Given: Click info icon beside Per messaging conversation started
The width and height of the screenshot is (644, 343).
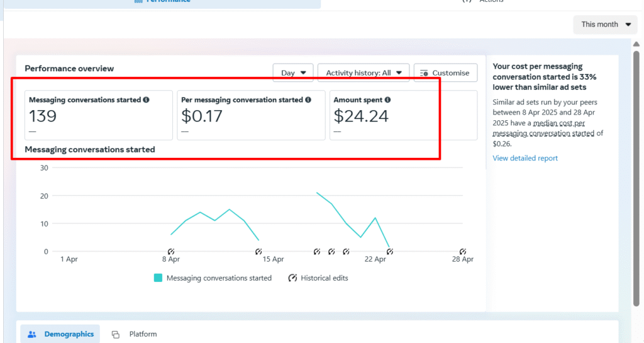Looking at the screenshot, I should pyautogui.click(x=308, y=100).
